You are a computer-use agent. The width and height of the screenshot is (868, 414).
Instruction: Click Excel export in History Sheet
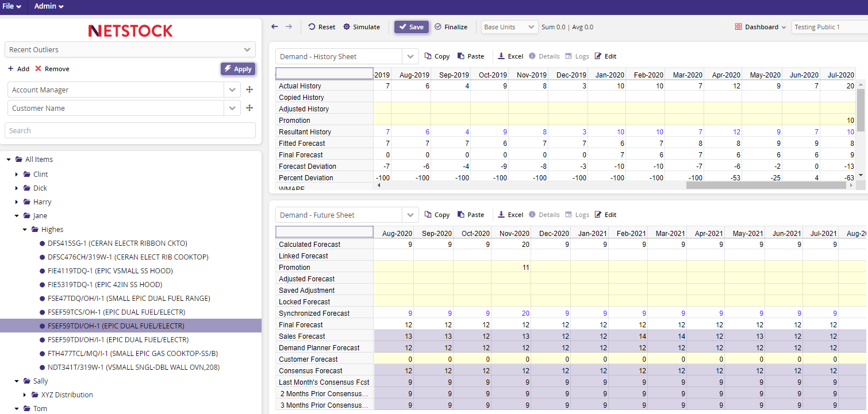click(510, 56)
